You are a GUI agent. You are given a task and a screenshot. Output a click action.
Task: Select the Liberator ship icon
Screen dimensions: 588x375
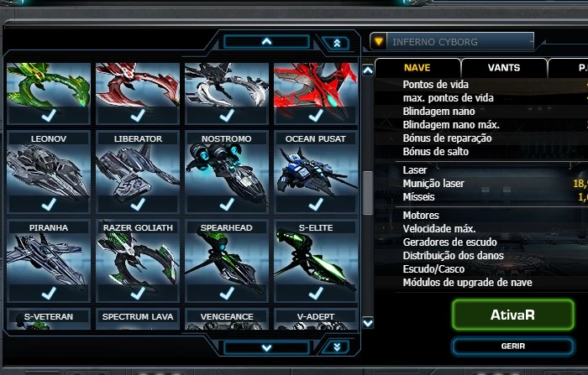(x=138, y=172)
